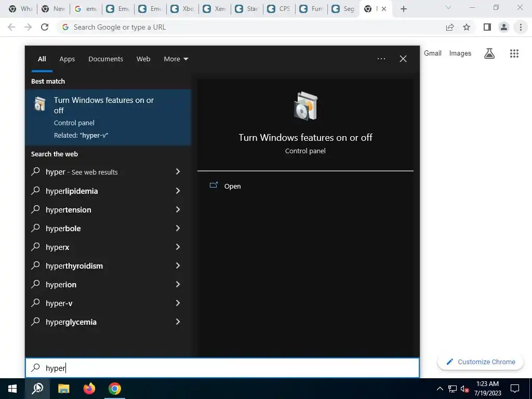This screenshot has width=532, height=399.
Task: Open a new Chrome tab
Action: coord(403,9)
